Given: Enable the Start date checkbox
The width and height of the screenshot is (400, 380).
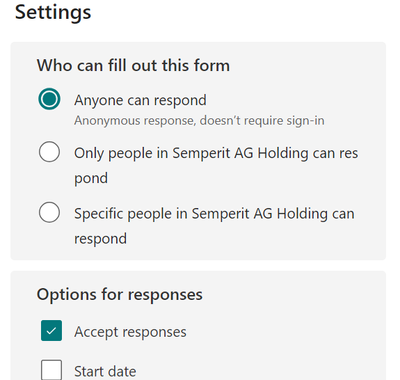Looking at the screenshot, I should point(51,370).
